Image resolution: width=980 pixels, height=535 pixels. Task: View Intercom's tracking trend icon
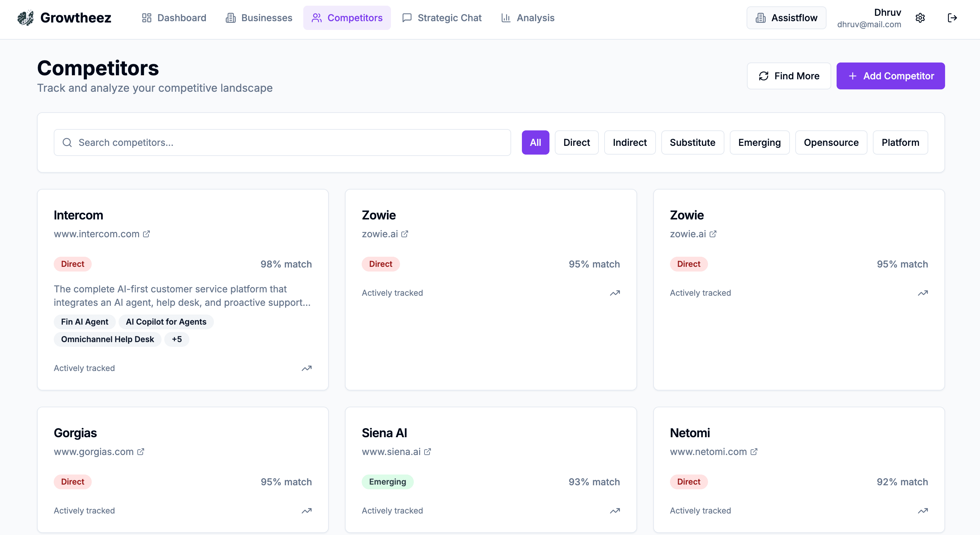click(307, 368)
